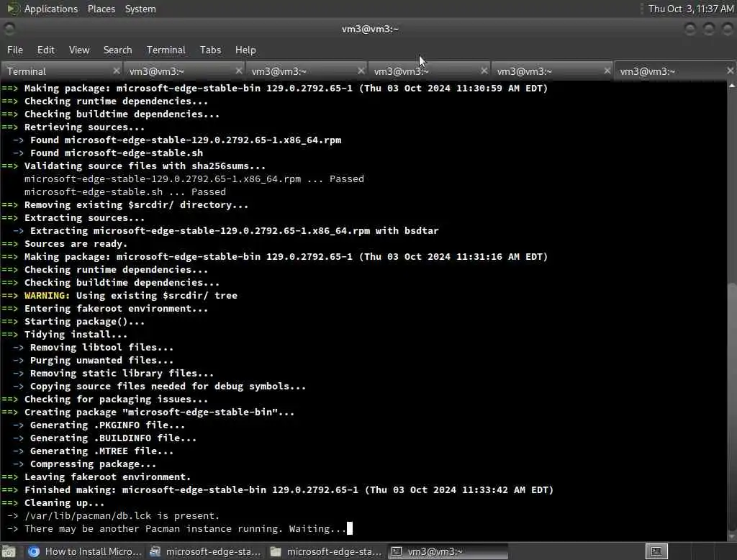The image size is (737, 560).
Task: Click the 'Starting package()...' line
Action: (85, 322)
